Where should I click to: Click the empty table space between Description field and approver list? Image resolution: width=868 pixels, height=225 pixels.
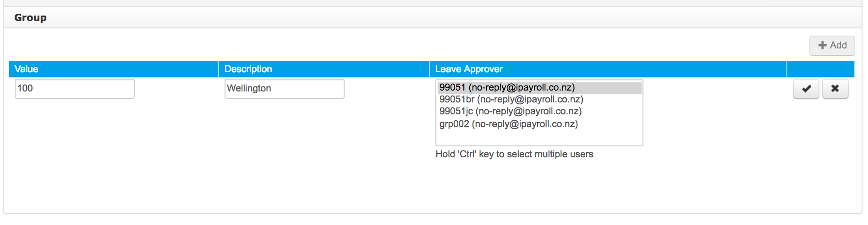[387, 119]
